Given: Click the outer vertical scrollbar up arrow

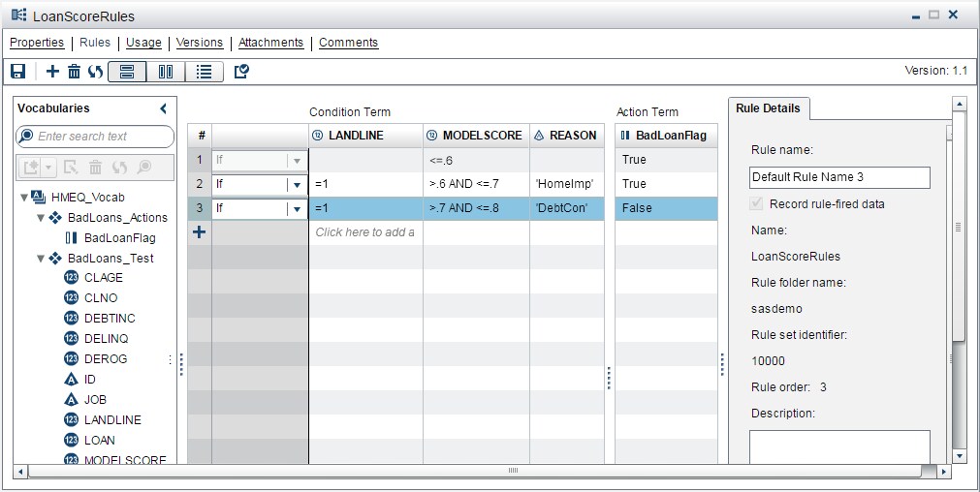Looking at the screenshot, I should point(959,104).
